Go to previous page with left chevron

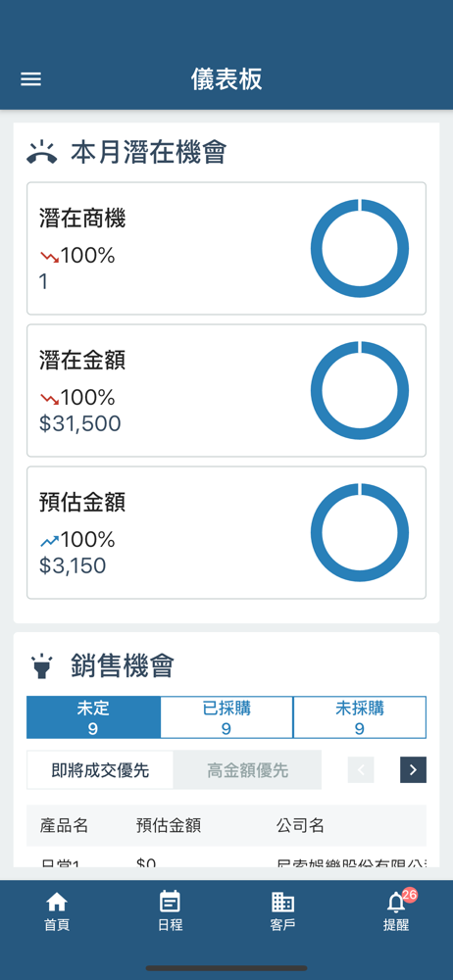(x=361, y=770)
